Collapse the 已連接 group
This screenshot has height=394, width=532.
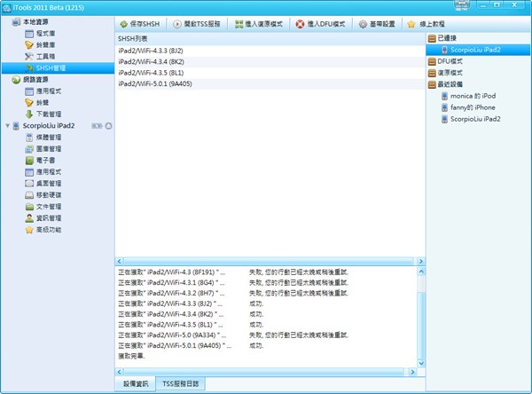click(442, 38)
